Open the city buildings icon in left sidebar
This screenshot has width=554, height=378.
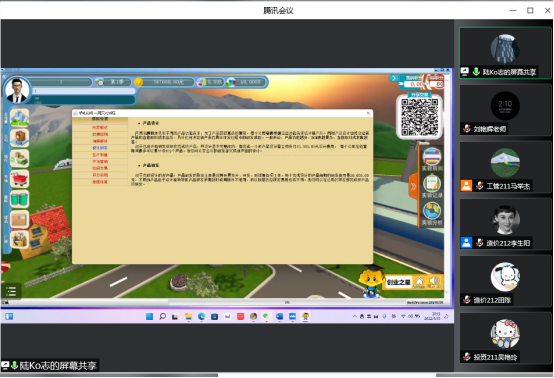point(19,118)
